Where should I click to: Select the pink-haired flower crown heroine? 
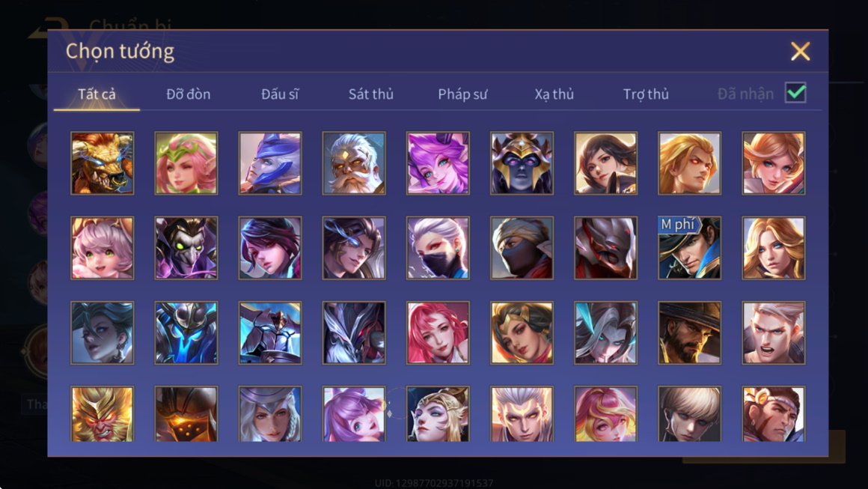(186, 163)
